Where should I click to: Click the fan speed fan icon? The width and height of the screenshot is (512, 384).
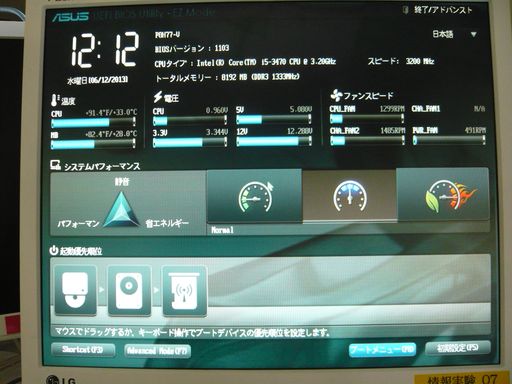click(x=336, y=95)
